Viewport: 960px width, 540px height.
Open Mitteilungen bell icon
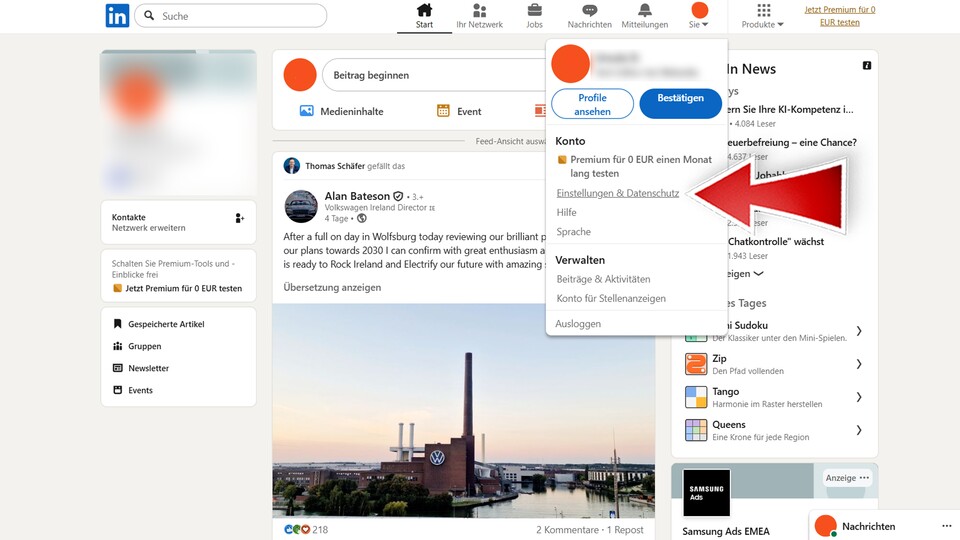coord(644,11)
